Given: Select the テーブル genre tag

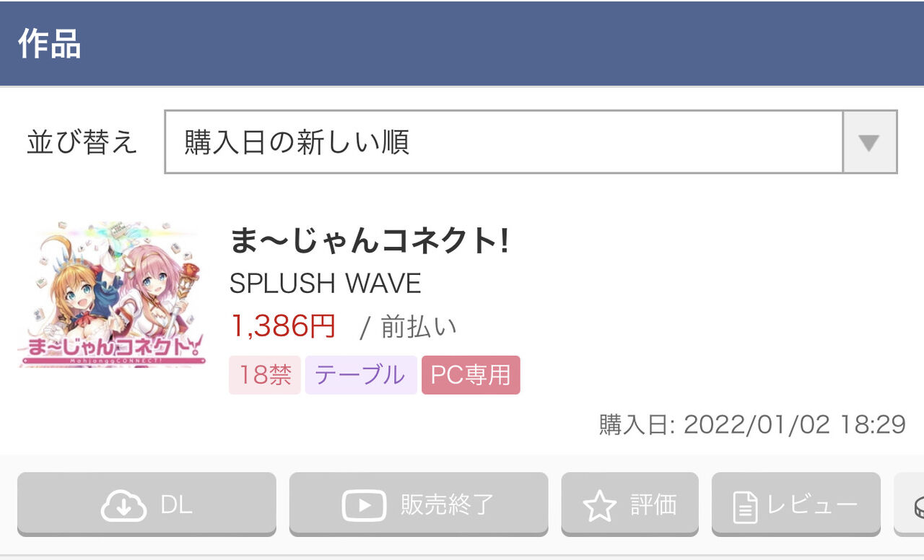Looking at the screenshot, I should (x=361, y=375).
